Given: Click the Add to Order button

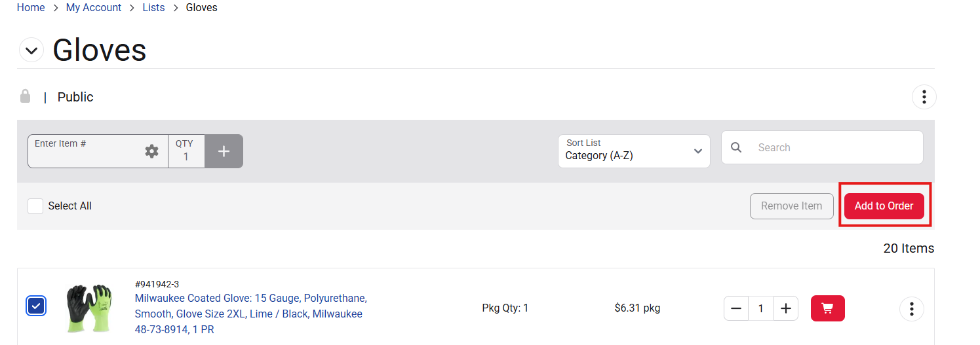Looking at the screenshot, I should (884, 206).
